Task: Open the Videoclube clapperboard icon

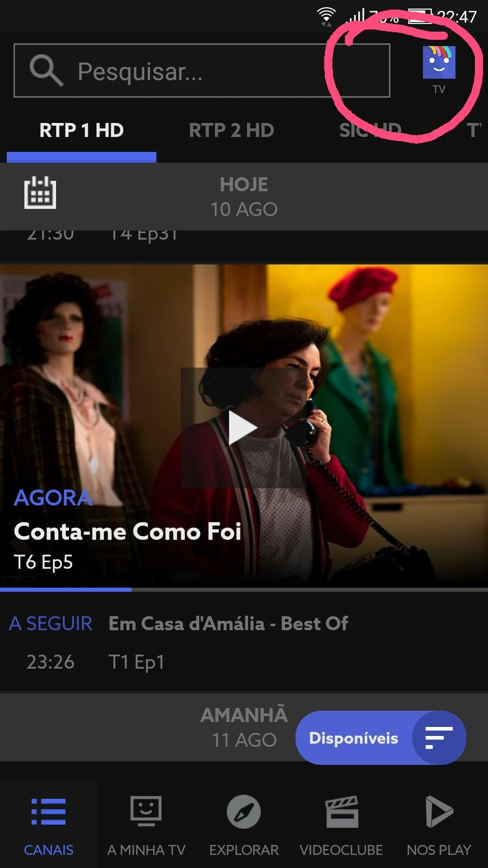Action: pos(342,812)
